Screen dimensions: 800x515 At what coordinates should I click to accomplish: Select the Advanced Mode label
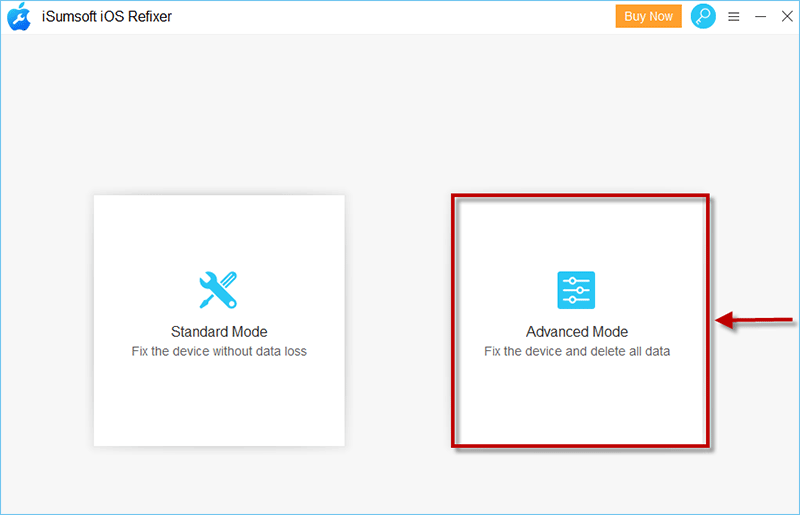point(577,332)
